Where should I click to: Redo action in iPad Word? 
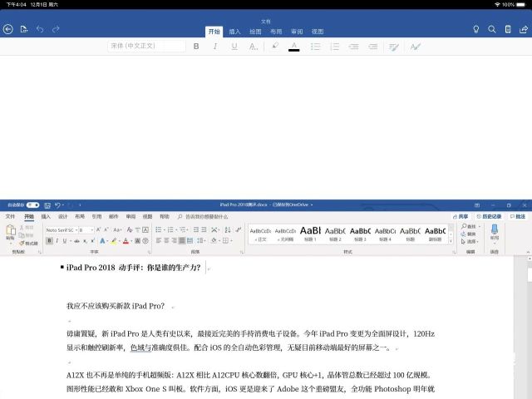[x=56, y=29]
